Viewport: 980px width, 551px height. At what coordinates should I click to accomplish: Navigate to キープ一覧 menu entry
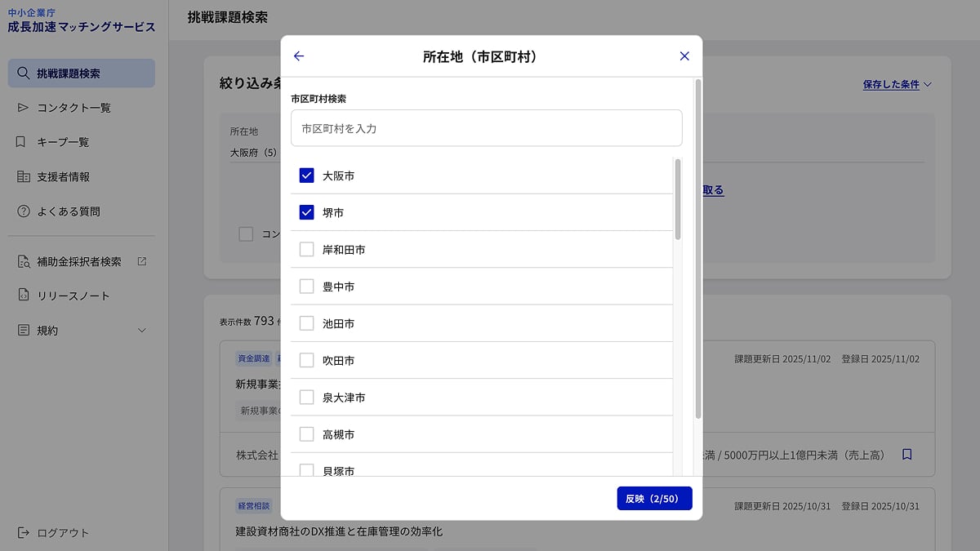click(x=63, y=142)
